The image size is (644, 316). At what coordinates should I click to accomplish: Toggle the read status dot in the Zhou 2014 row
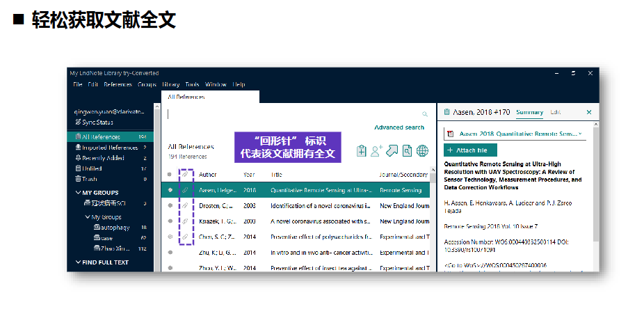pyautogui.click(x=170, y=268)
